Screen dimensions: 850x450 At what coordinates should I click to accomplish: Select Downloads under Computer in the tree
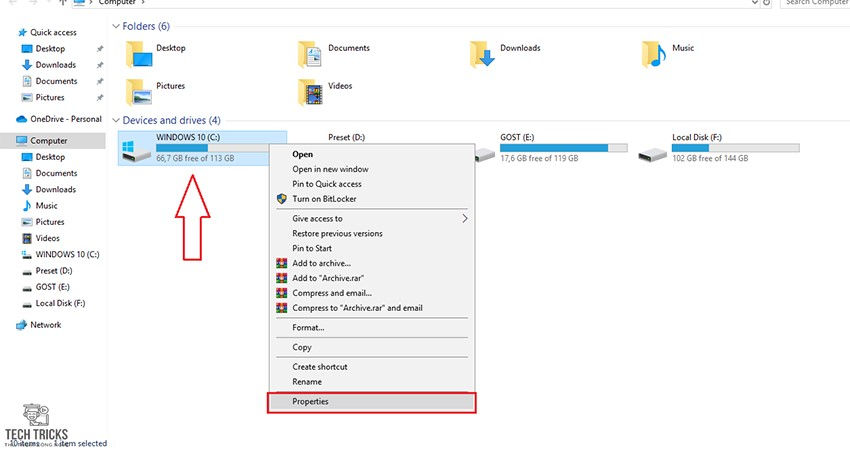[56, 190]
